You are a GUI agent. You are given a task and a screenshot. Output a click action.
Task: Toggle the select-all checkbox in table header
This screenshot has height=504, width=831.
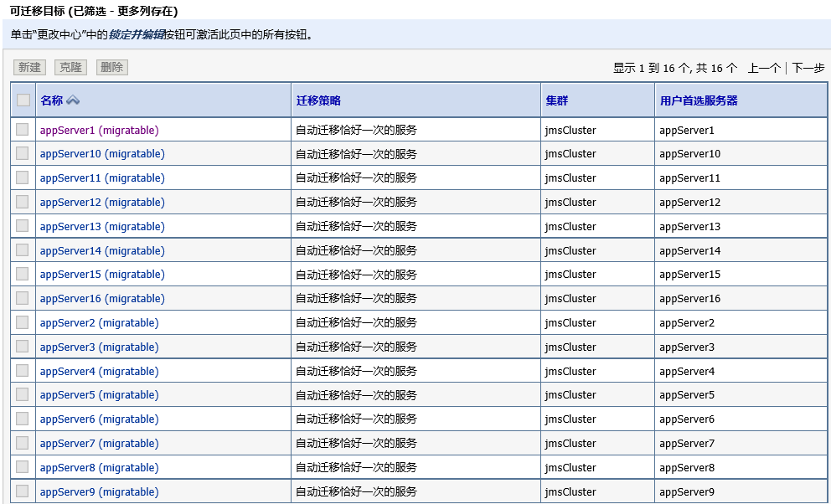tap(23, 100)
